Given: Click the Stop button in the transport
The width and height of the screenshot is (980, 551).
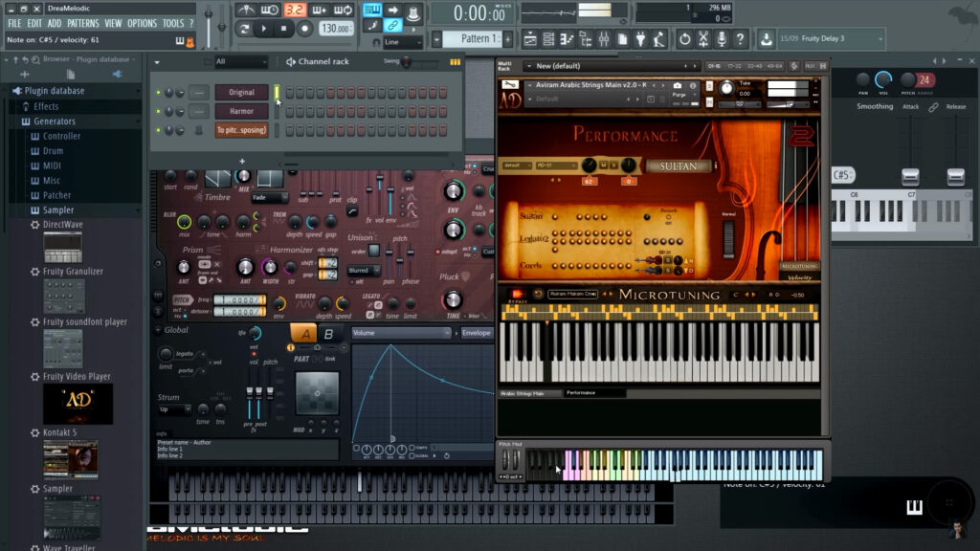Looking at the screenshot, I should (283, 28).
